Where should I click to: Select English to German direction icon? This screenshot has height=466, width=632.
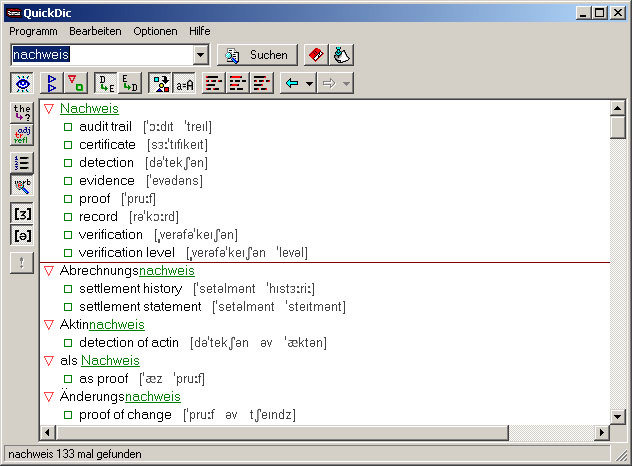click(x=130, y=83)
